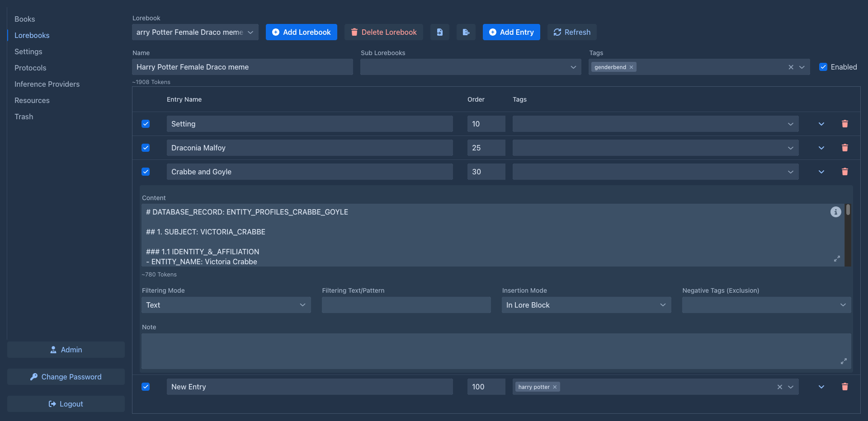
Task: Remove the harry potter tag
Action: tap(555, 387)
